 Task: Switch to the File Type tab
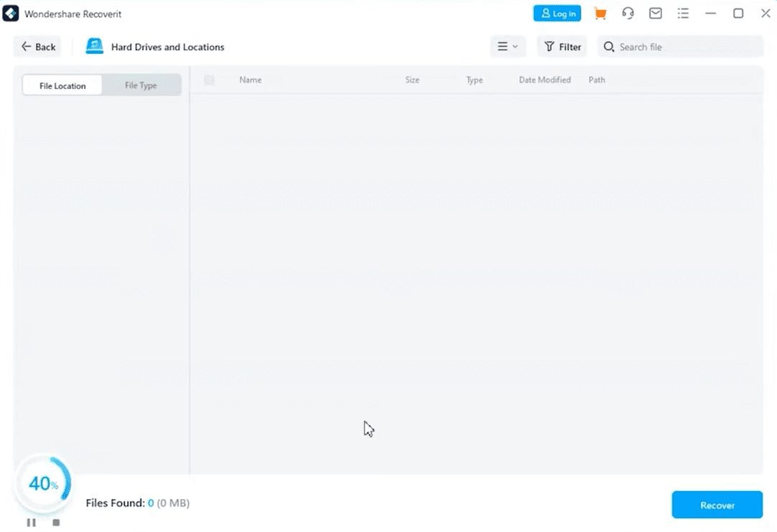[141, 85]
